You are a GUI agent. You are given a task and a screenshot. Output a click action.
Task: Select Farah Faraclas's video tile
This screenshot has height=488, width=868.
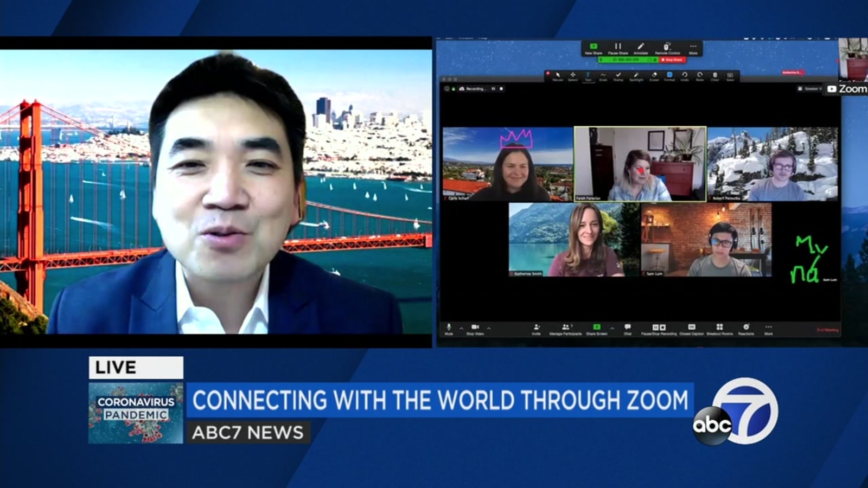(x=640, y=164)
